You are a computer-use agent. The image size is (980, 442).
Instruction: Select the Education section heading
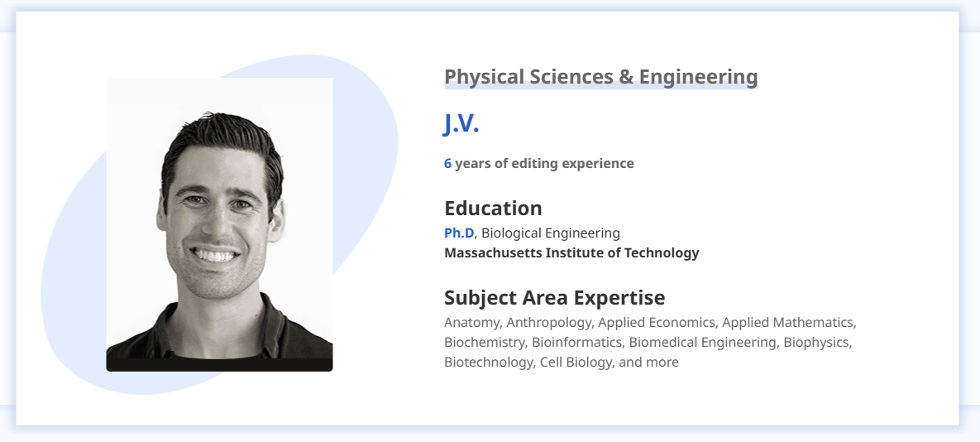pos(493,208)
